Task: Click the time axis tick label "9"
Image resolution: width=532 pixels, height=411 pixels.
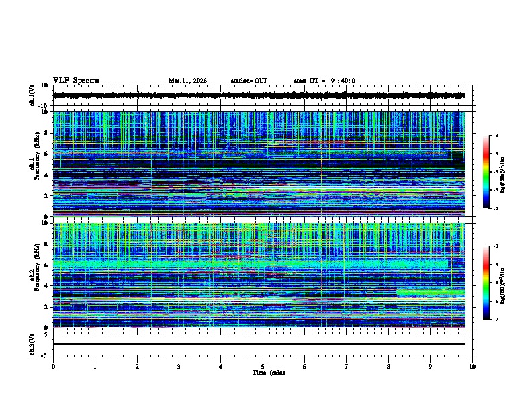Action: (430, 367)
